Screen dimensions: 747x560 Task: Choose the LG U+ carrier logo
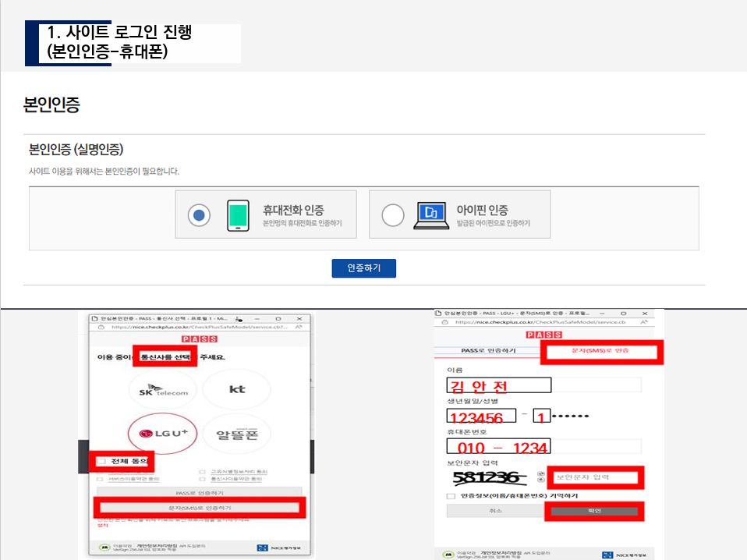(x=162, y=433)
